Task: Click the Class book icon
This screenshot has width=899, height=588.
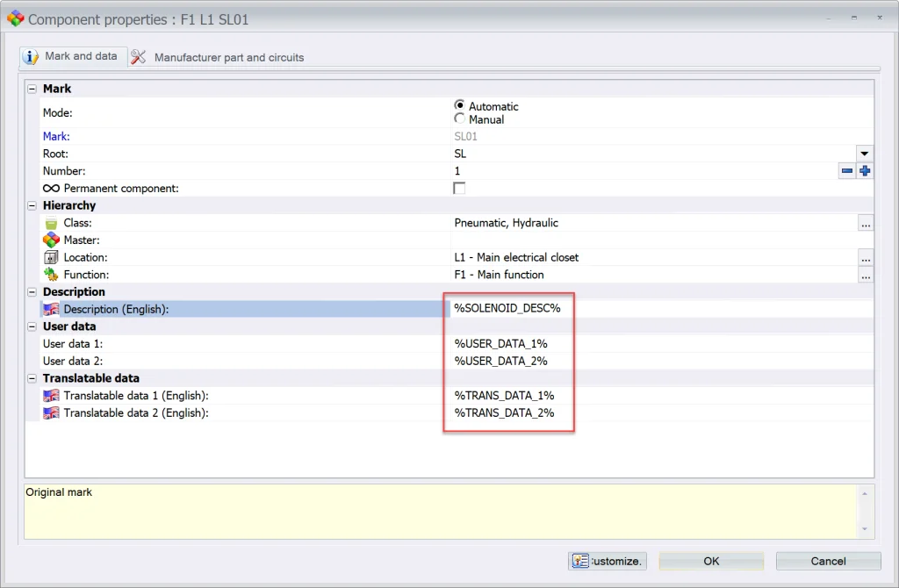Action: point(51,223)
